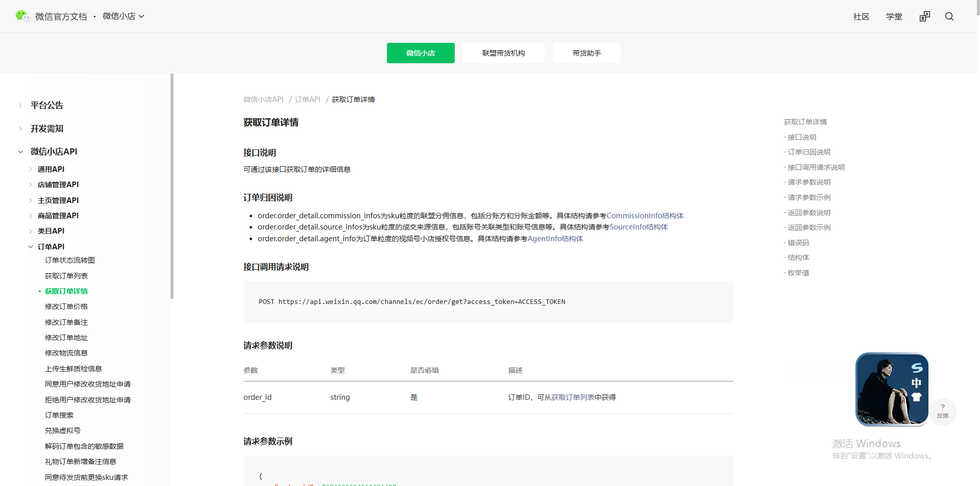Select 获取订单详情 in sidebar
980x486 pixels.
[x=66, y=291]
